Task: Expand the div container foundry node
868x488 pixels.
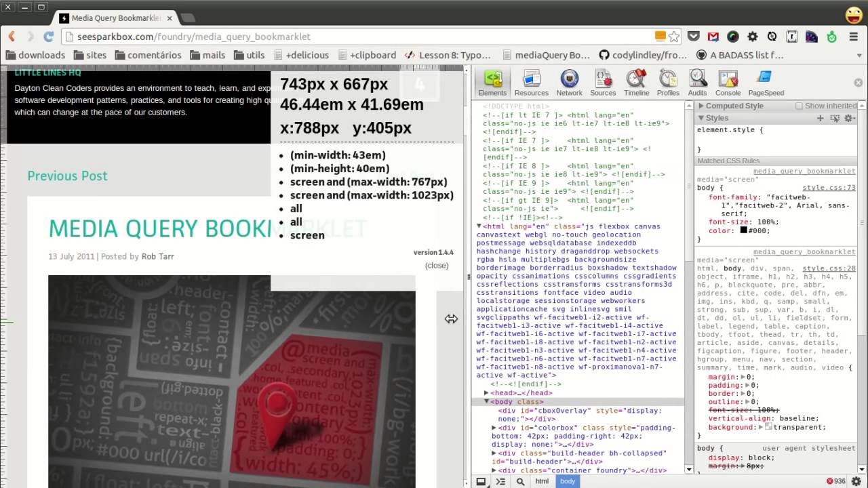Action: click(x=494, y=470)
